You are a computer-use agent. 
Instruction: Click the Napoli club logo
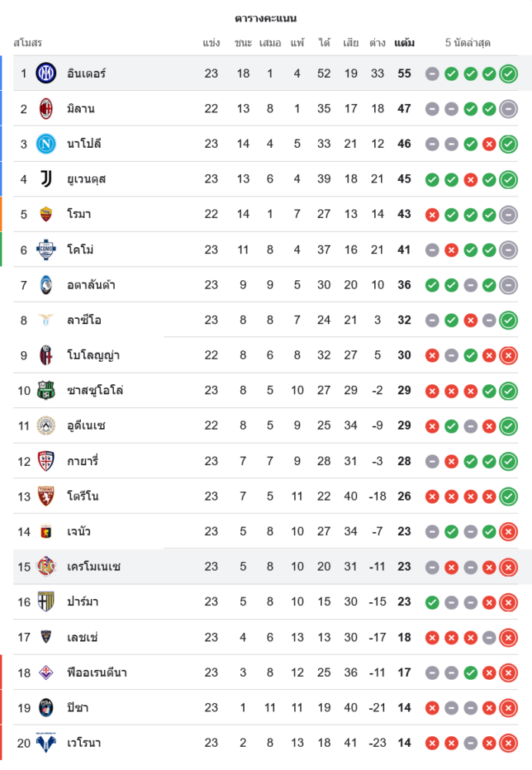46,144
